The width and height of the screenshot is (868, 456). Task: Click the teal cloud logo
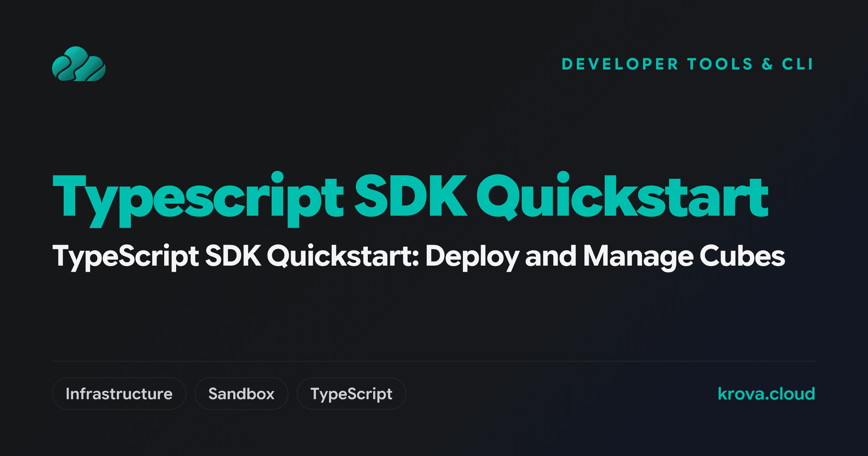pyautogui.click(x=79, y=64)
